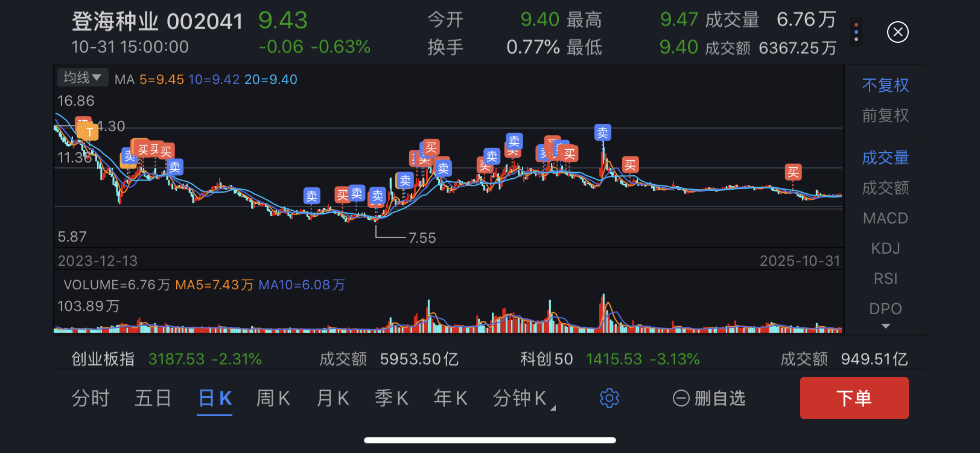Click the 16.86 axis maximum label
980x453 pixels.
coord(76,101)
